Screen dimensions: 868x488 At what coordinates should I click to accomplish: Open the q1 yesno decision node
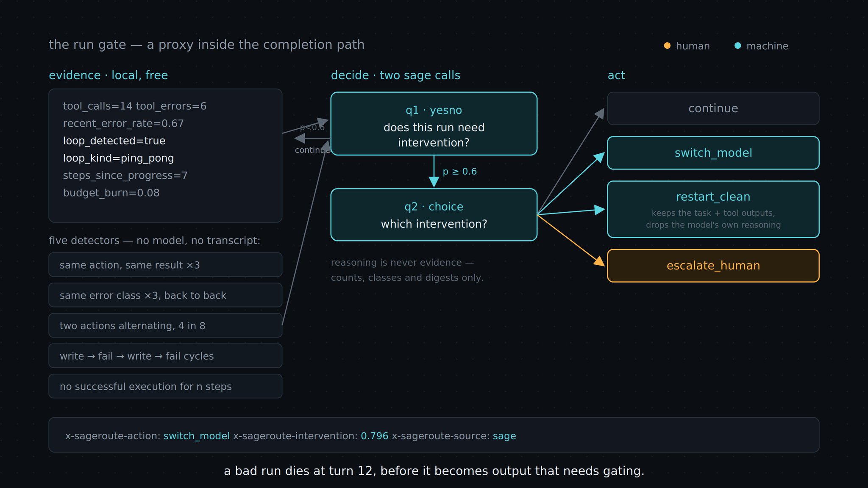pos(434,124)
